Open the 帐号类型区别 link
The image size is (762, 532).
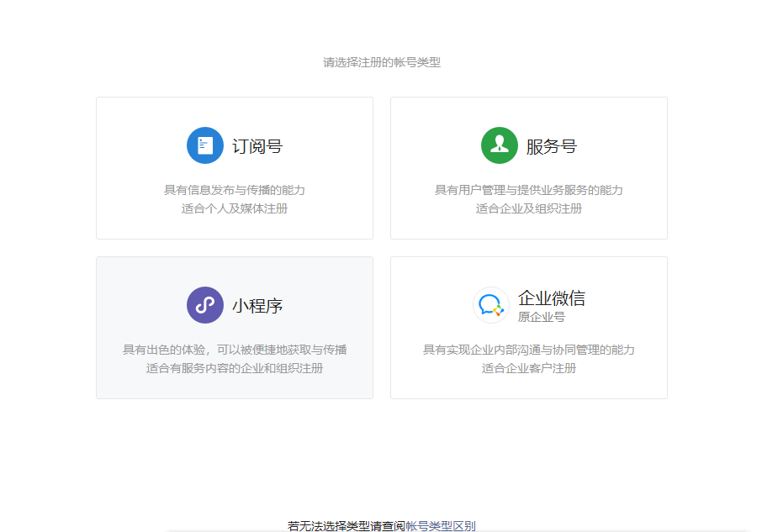click(440, 525)
